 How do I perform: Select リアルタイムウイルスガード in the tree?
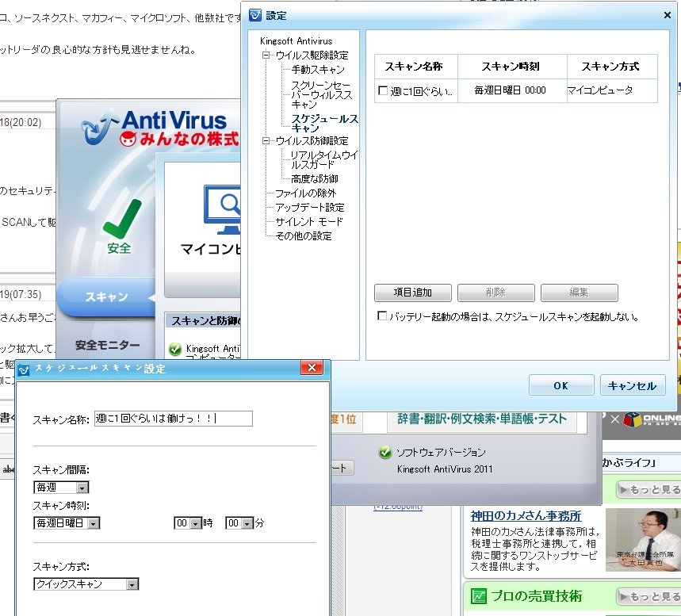(324, 159)
